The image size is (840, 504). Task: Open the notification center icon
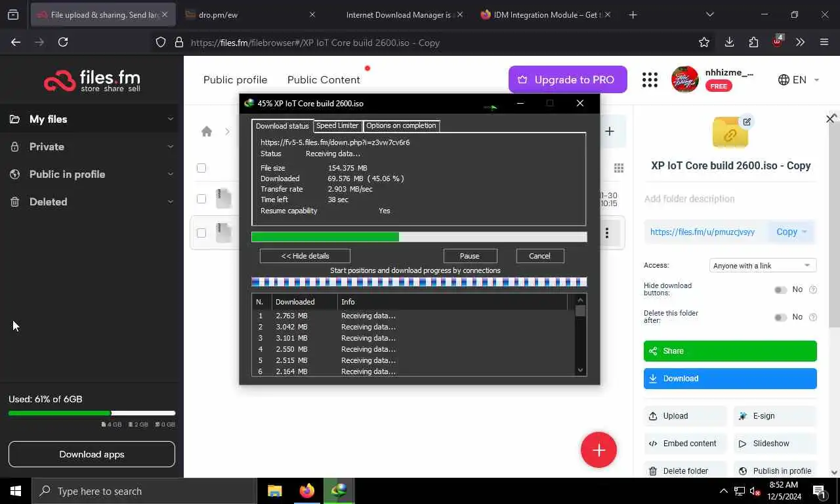(819, 491)
